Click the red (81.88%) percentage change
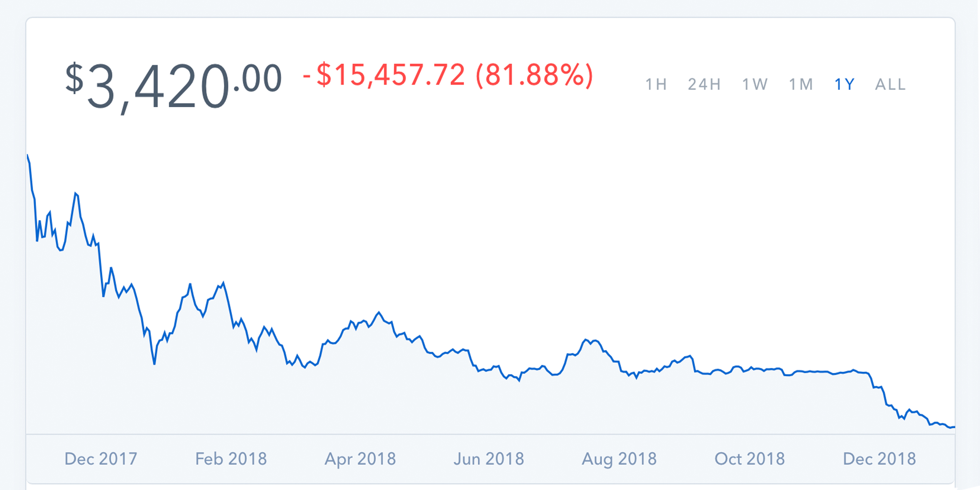The image size is (980, 490). click(x=534, y=75)
